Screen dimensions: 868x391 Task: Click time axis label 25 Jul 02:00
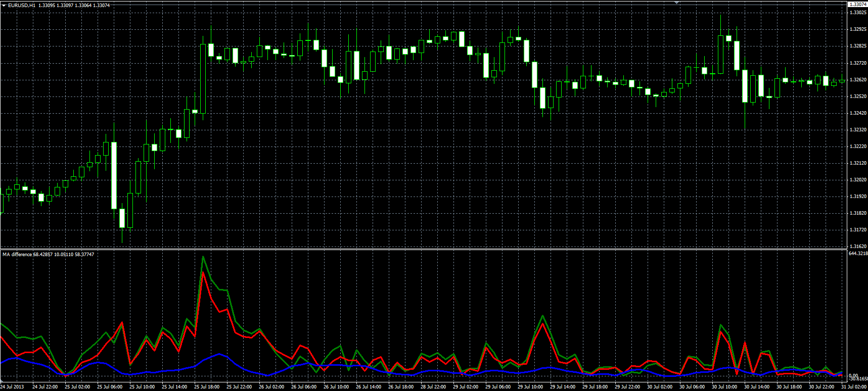77,387
